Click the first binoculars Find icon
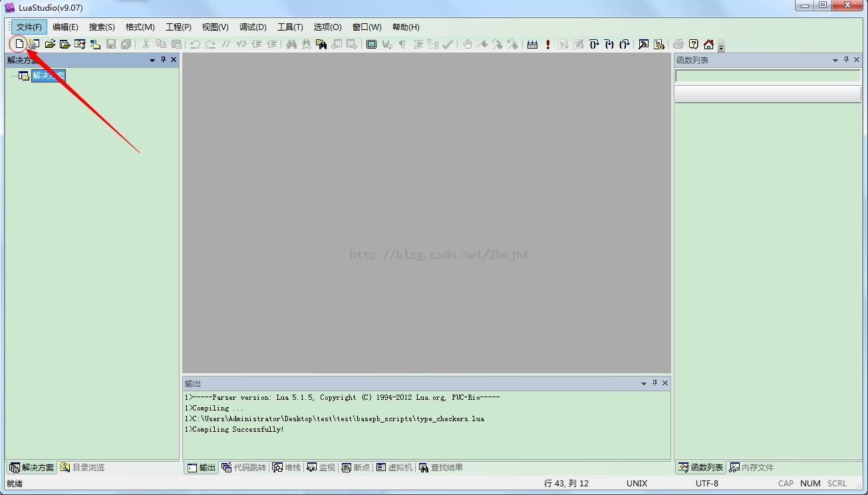Screen dimensions: 868x495 (x=291, y=44)
